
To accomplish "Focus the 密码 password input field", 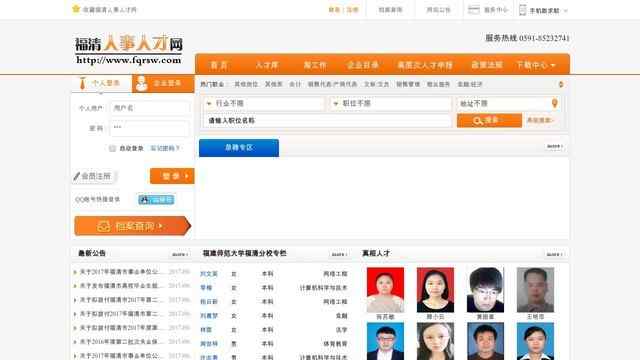I will pyautogui.click(x=149, y=128).
